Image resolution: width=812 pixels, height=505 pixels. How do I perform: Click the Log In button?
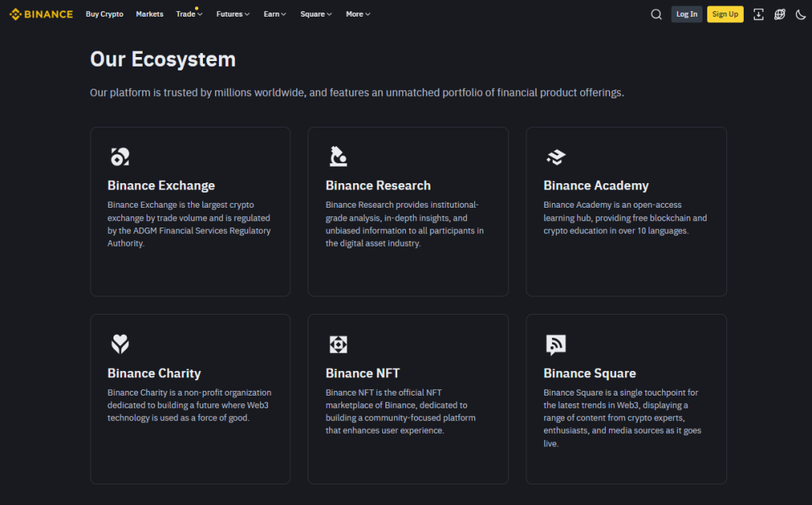[x=687, y=13]
